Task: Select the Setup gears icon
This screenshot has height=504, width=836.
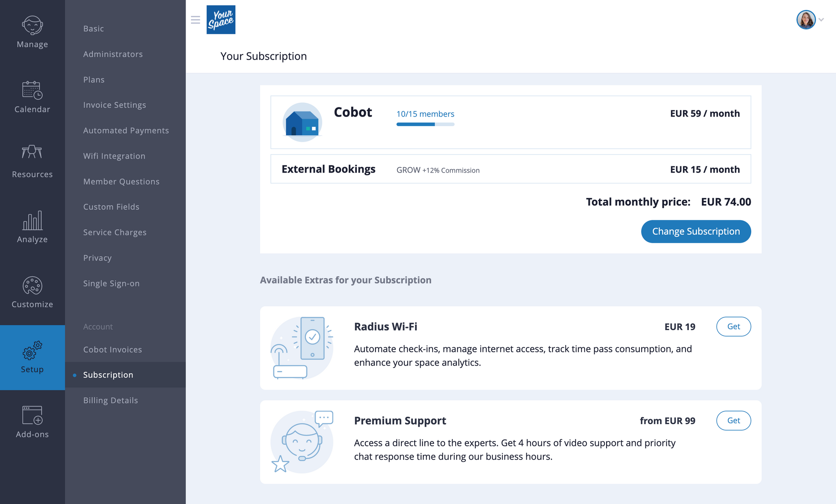Action: pyautogui.click(x=32, y=350)
